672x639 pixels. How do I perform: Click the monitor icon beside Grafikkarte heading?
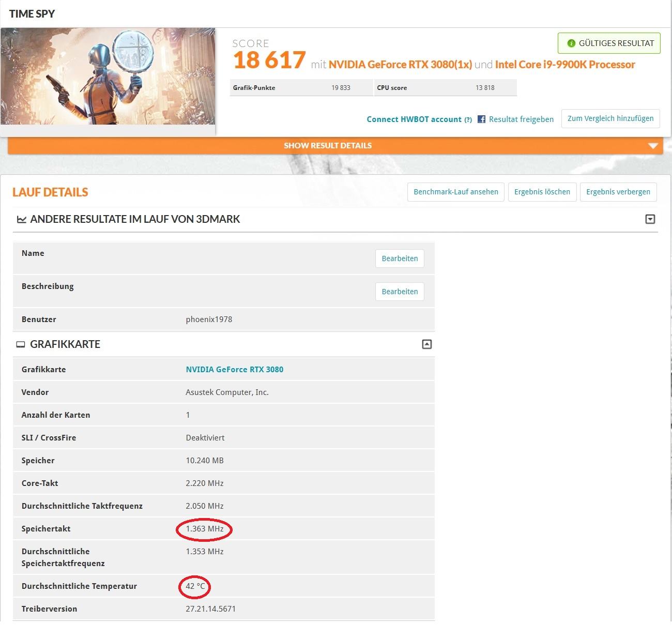coord(21,344)
